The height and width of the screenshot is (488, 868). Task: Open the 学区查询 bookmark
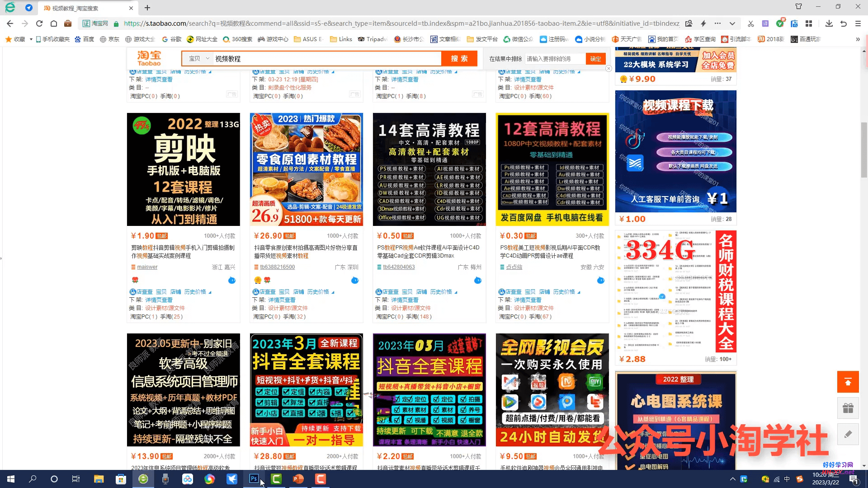coord(700,39)
